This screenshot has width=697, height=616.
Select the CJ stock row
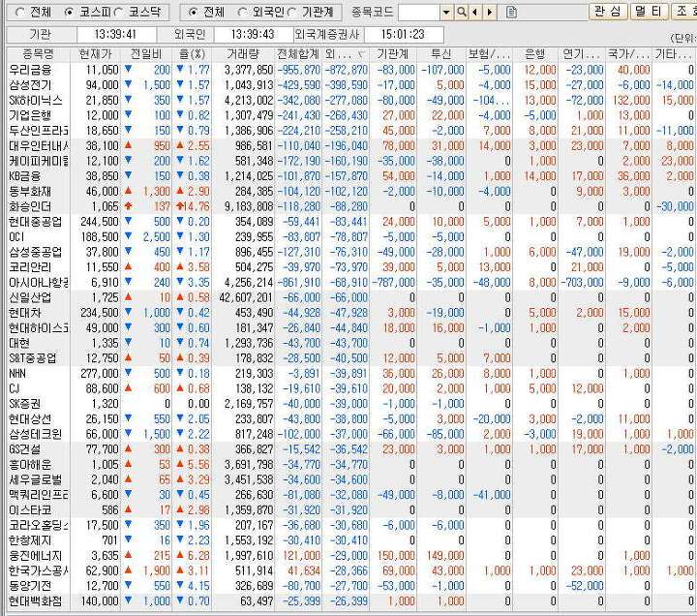(351, 388)
